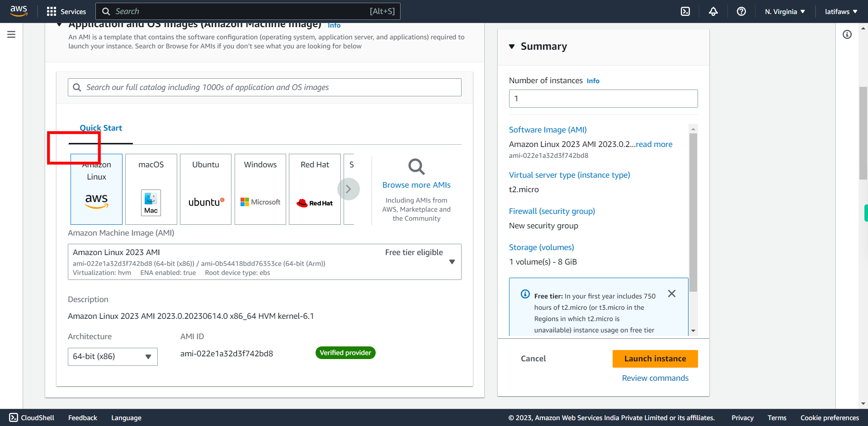Open the Amazon Linux 2023 AMI dropdown
The height and width of the screenshot is (426, 868).
click(x=264, y=262)
